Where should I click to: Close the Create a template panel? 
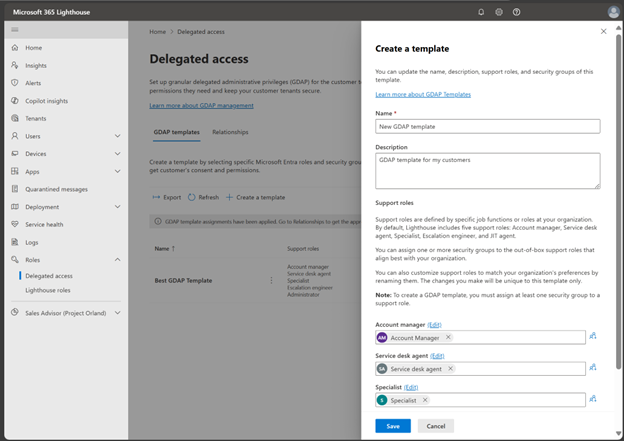coord(603,31)
